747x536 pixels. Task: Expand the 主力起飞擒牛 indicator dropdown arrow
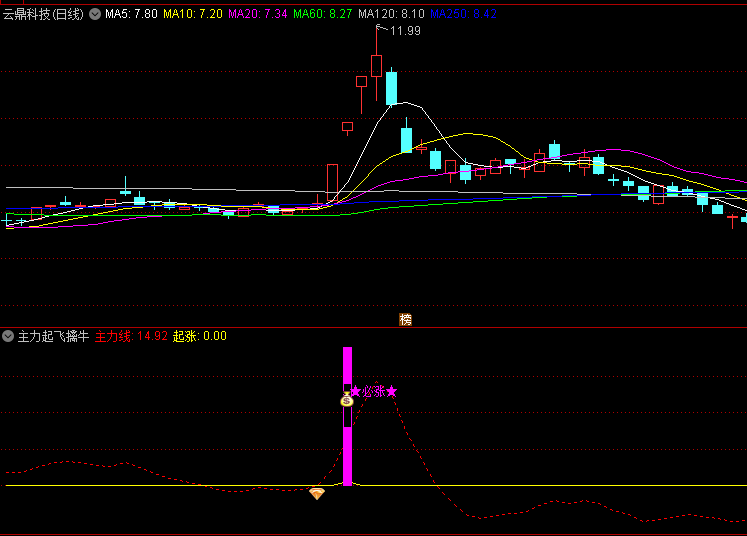(9, 336)
